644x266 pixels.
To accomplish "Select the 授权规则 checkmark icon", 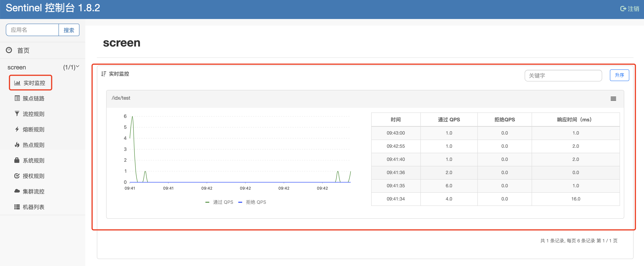I will pyautogui.click(x=17, y=176).
